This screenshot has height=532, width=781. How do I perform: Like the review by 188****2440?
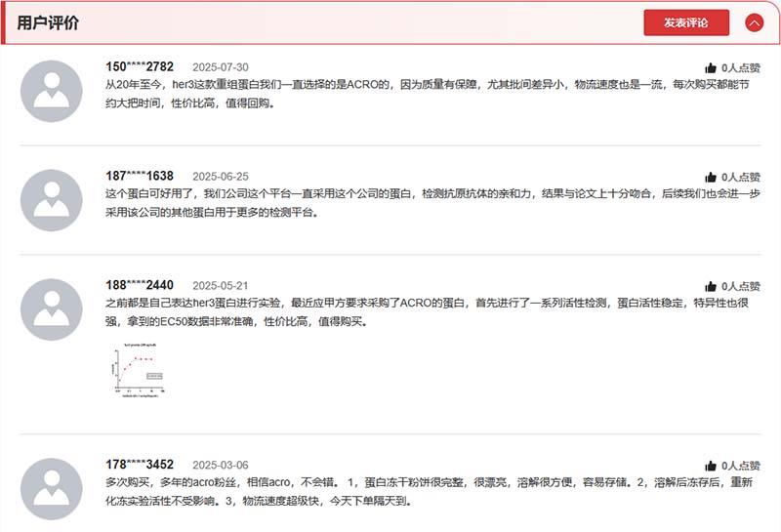711,287
